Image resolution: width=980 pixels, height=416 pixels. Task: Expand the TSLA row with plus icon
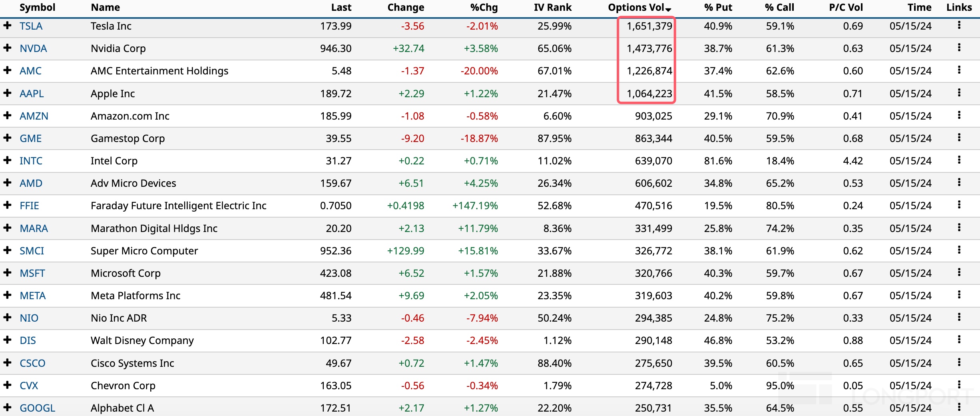pyautogui.click(x=7, y=26)
